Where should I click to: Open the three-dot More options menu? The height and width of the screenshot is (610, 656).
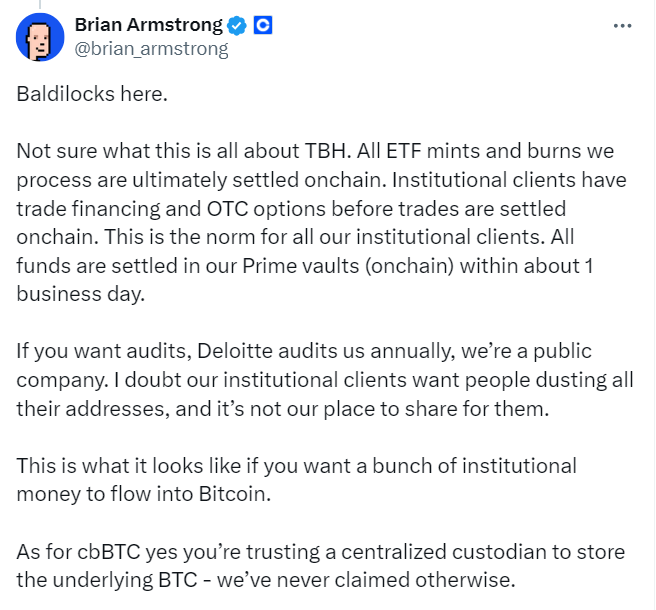coord(622,25)
